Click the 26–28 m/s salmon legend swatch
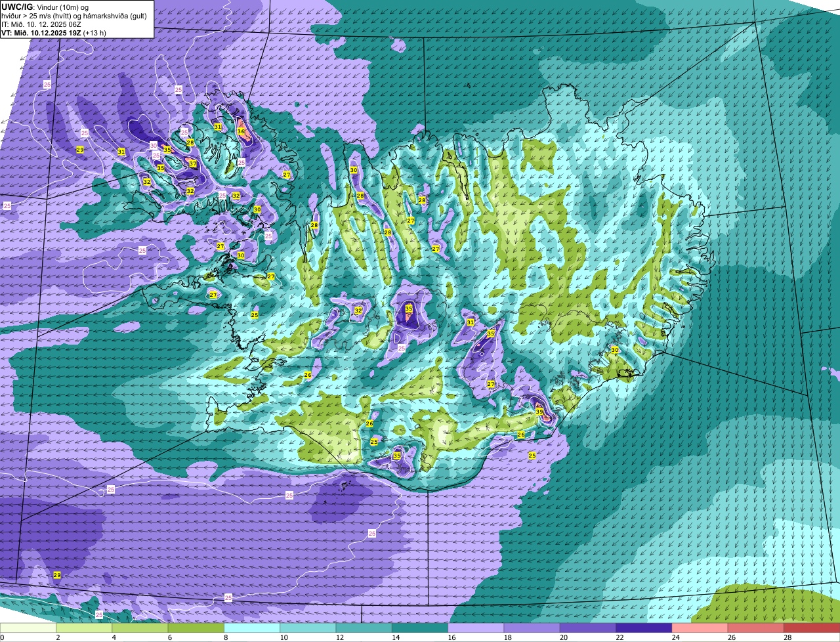The height and width of the screenshot is (642, 840). click(x=757, y=628)
